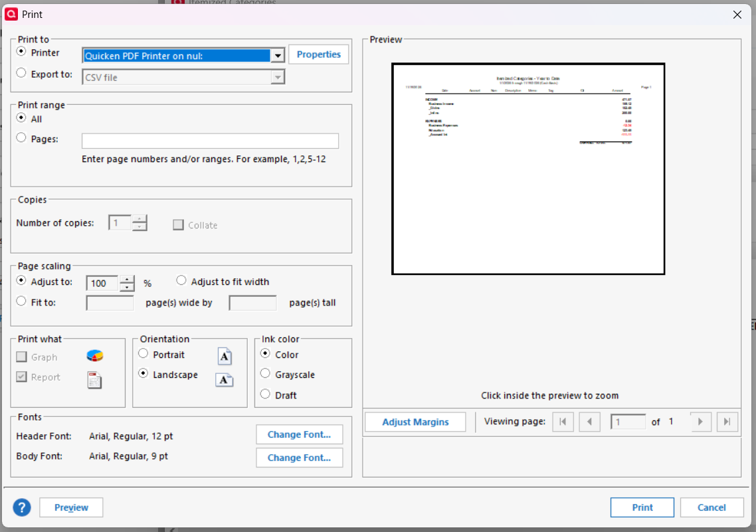Increase the scaling percentage
Image resolution: width=756 pixels, height=532 pixels.
[x=127, y=279]
